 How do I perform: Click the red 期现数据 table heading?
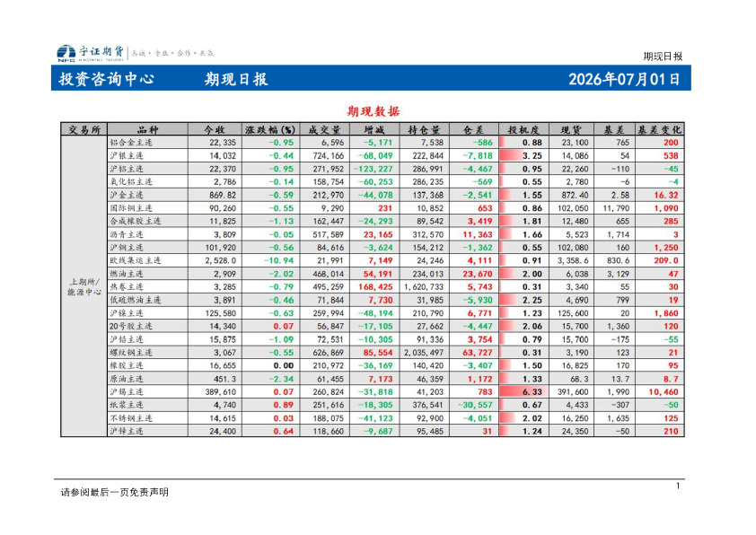(x=374, y=111)
